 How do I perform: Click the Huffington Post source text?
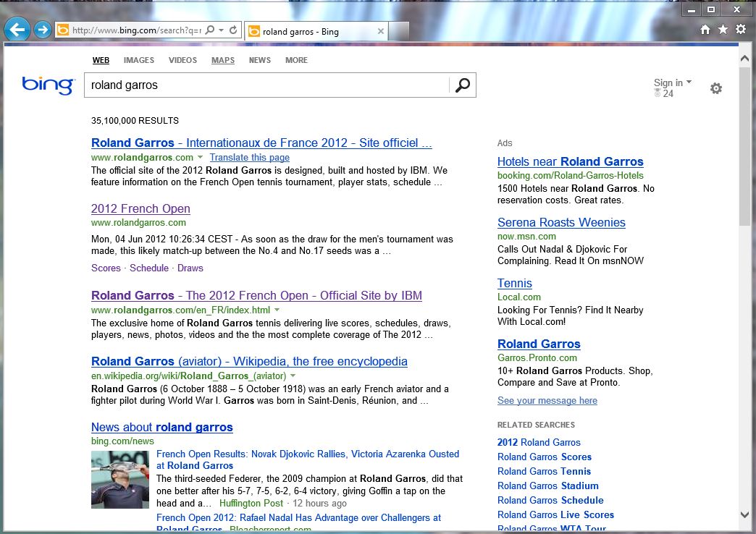click(251, 503)
